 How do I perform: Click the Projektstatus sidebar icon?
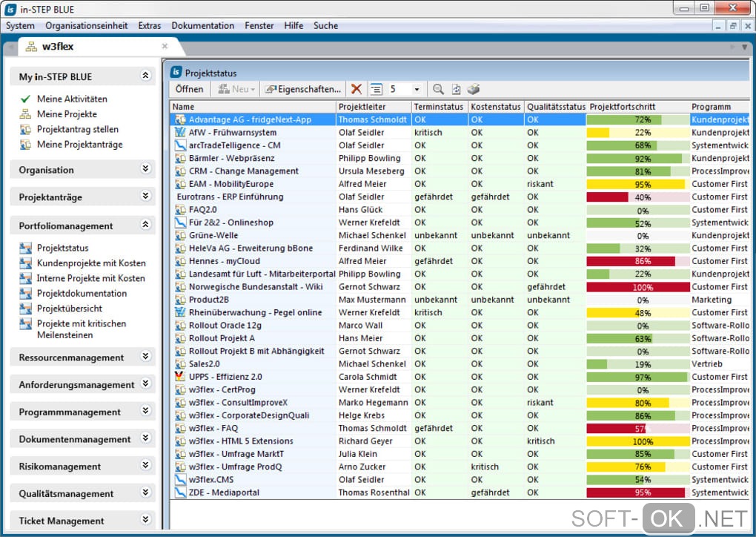[25, 248]
